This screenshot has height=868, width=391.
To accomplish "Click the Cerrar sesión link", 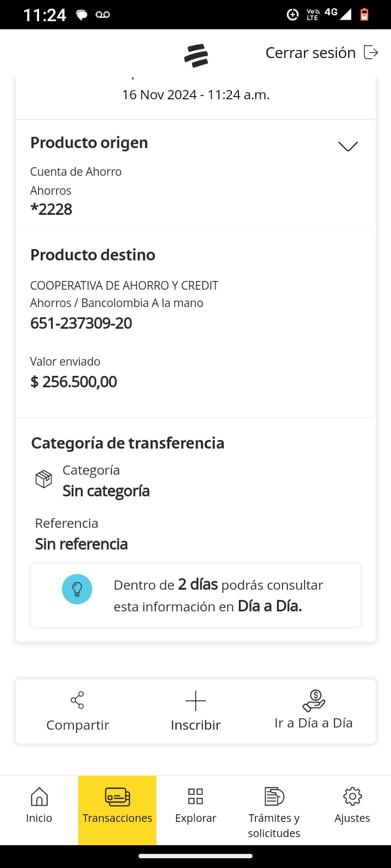I will click(x=310, y=53).
